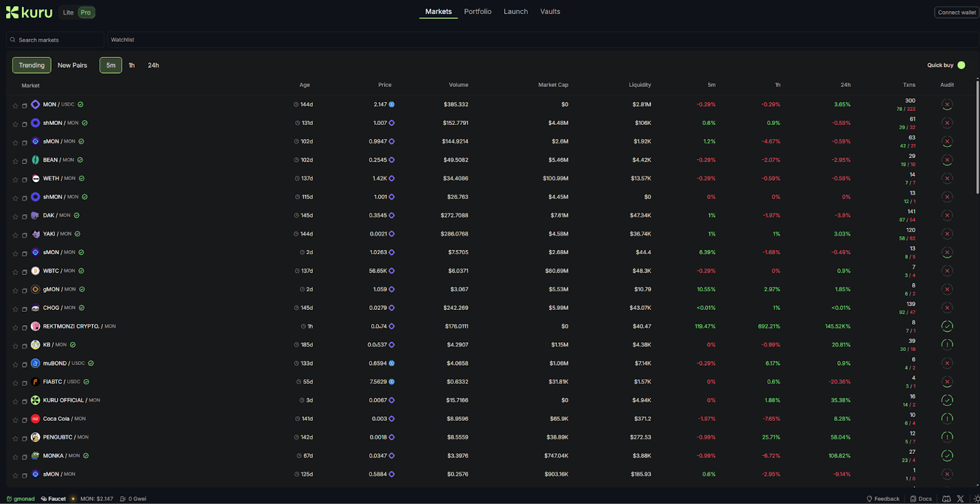Sort by the Txns column header
This screenshot has height=504, width=980.
pyautogui.click(x=909, y=85)
